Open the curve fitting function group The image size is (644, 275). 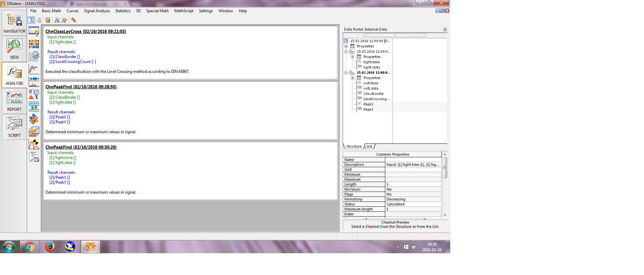pyautogui.click(x=34, y=69)
